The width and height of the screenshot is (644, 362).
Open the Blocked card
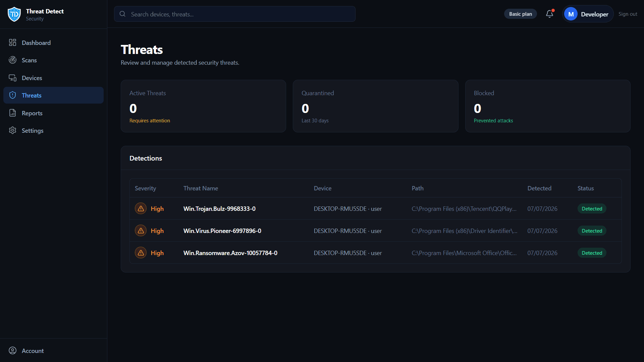pyautogui.click(x=547, y=106)
